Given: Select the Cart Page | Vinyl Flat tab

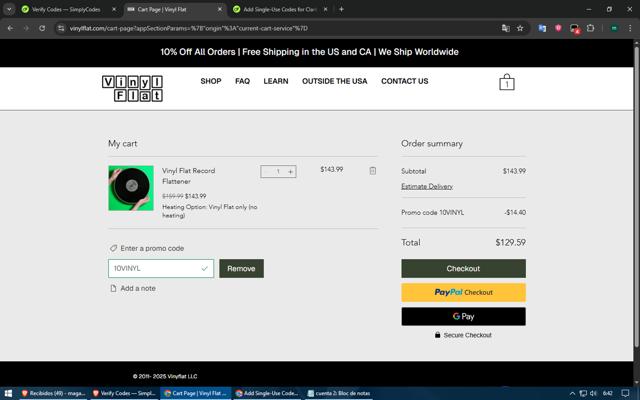Looking at the screenshot, I should point(175,9).
